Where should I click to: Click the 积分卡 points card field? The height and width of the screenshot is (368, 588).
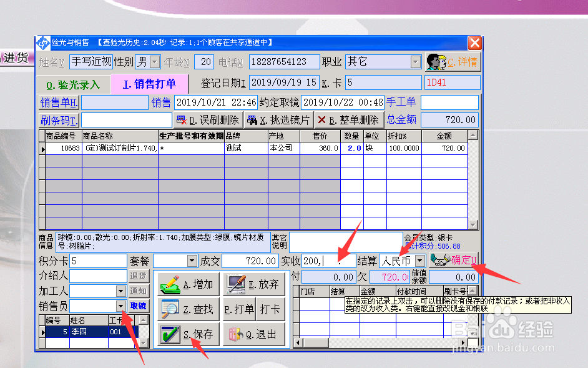click(x=98, y=261)
